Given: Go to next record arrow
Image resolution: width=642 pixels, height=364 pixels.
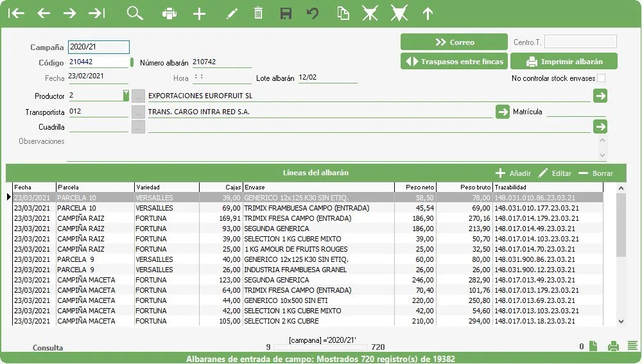Looking at the screenshot, I should (70, 13).
